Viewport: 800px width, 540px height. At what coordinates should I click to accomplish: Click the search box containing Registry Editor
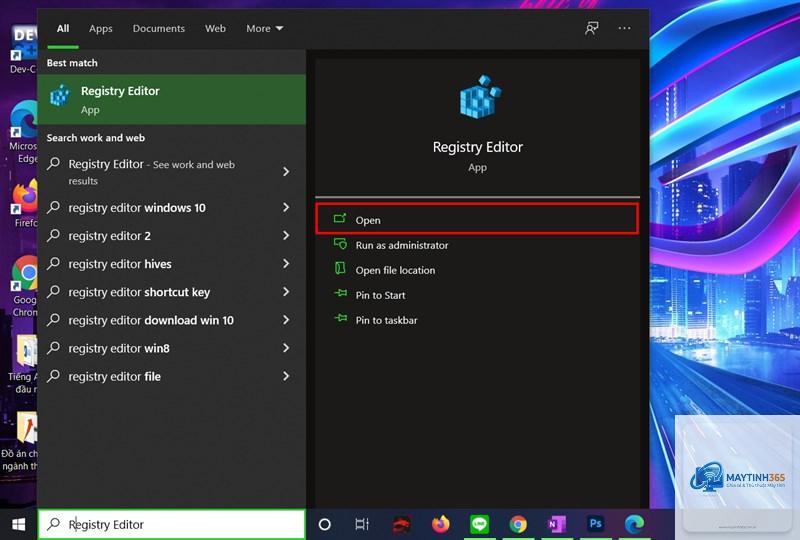172,524
